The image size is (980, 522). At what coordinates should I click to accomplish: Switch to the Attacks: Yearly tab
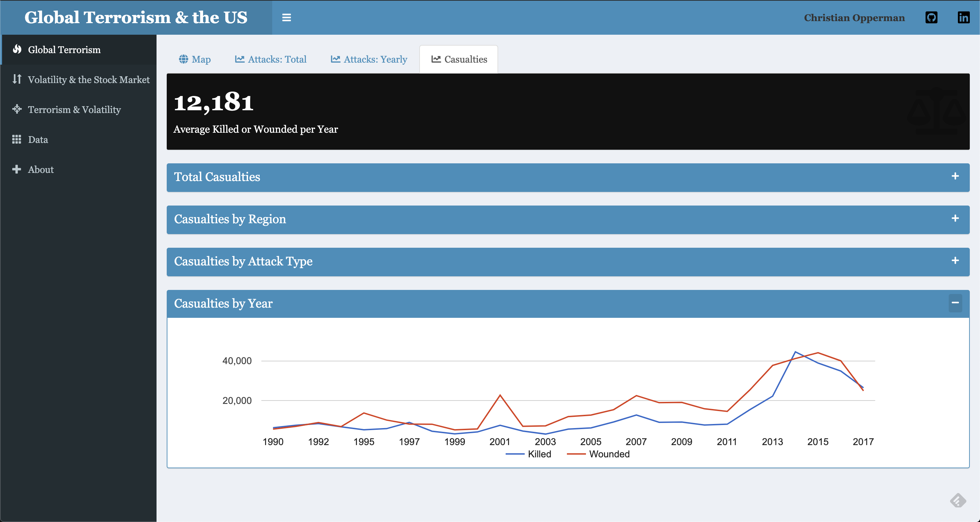pos(369,59)
